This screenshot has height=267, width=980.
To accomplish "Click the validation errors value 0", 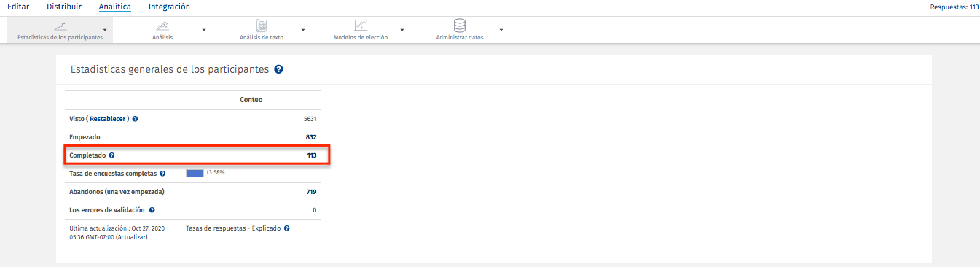I will pyautogui.click(x=315, y=210).
